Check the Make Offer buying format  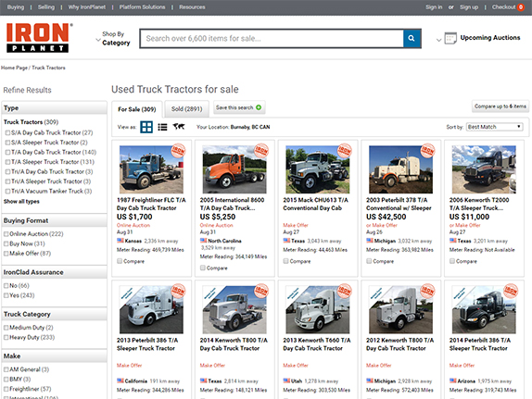tap(6, 254)
